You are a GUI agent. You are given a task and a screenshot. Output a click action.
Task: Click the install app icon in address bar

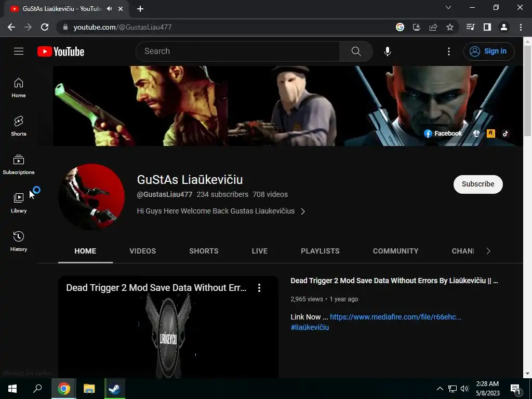pos(417,27)
